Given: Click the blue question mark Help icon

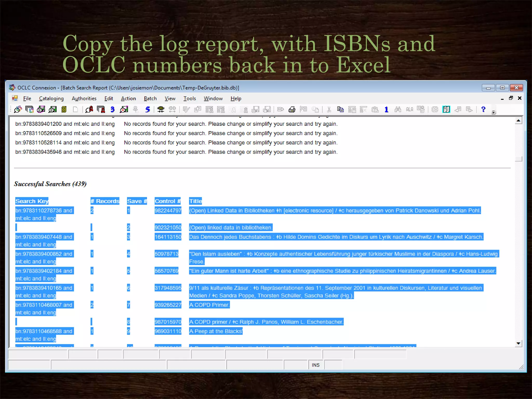Looking at the screenshot, I should tap(483, 109).
